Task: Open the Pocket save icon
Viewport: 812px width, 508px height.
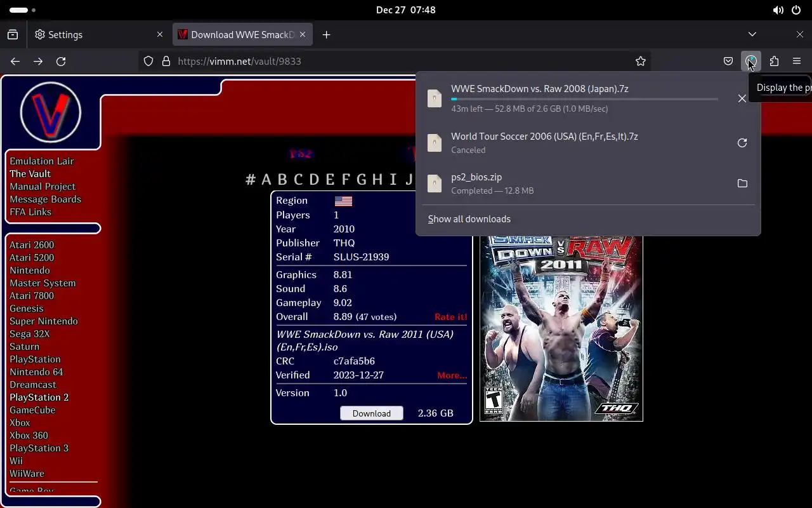Action: [728, 62]
